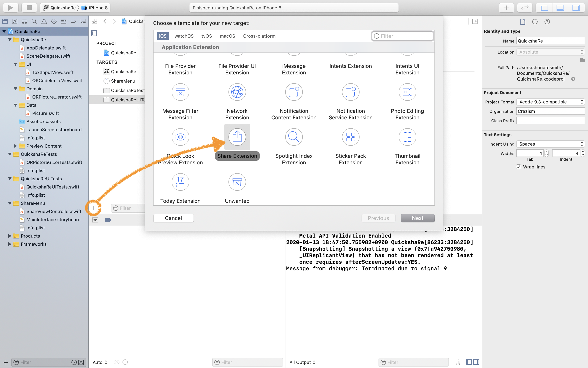Open the Breakpoint navigator
The image size is (588, 368).
(x=73, y=21)
